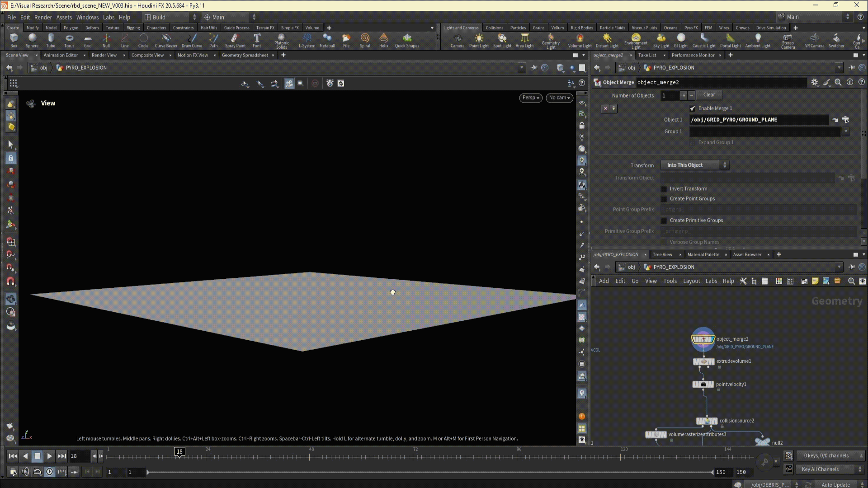Open the Transform Into This Object dropdown
The width and height of the screenshot is (868, 488).
[695, 165]
